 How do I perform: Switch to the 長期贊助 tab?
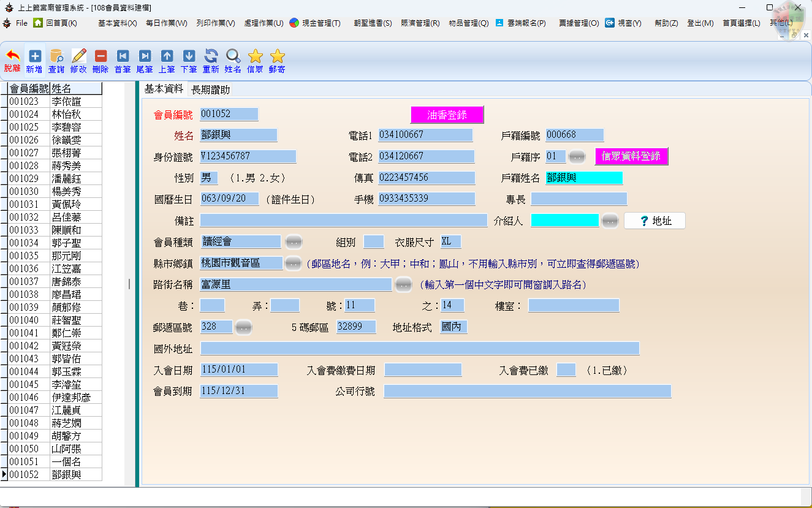click(211, 90)
